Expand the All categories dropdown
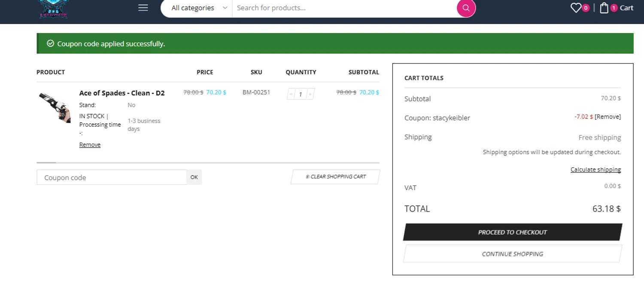Image resolution: width=644 pixels, height=291 pixels. 198,8
